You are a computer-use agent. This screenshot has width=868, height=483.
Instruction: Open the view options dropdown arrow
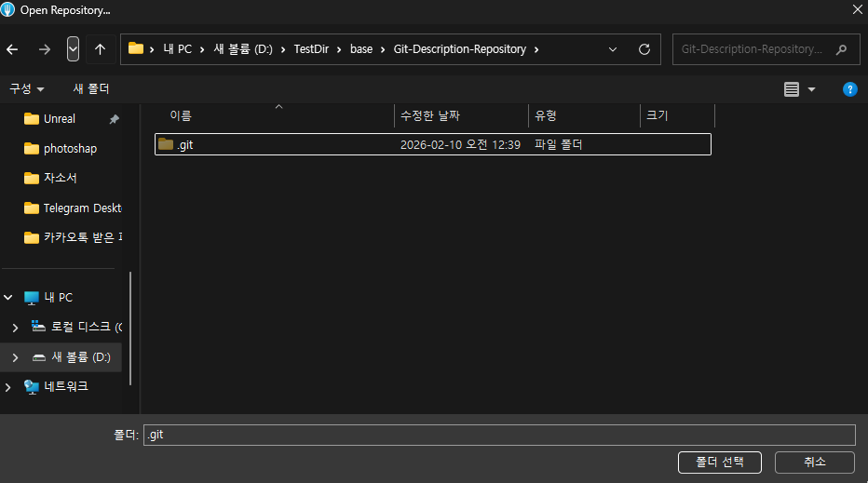(x=811, y=89)
